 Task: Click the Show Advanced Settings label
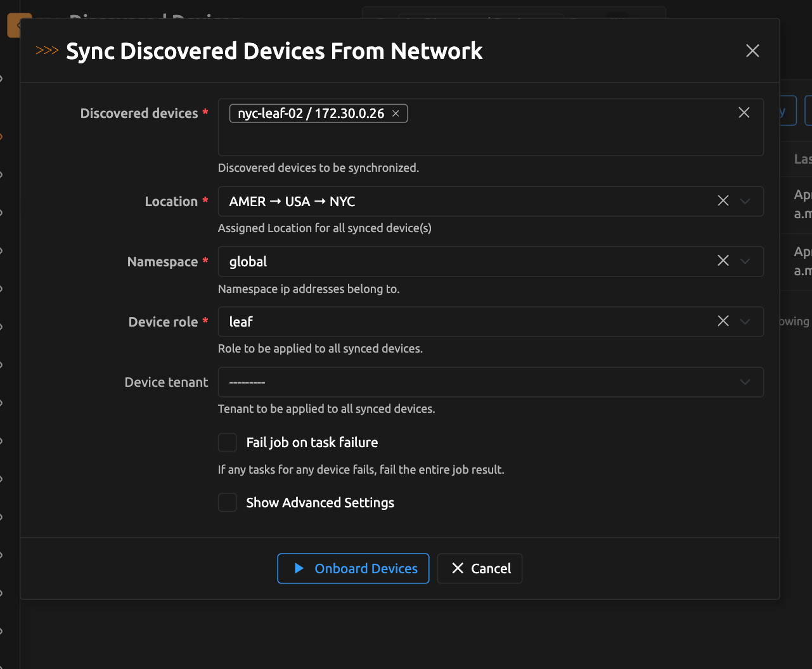tap(320, 503)
